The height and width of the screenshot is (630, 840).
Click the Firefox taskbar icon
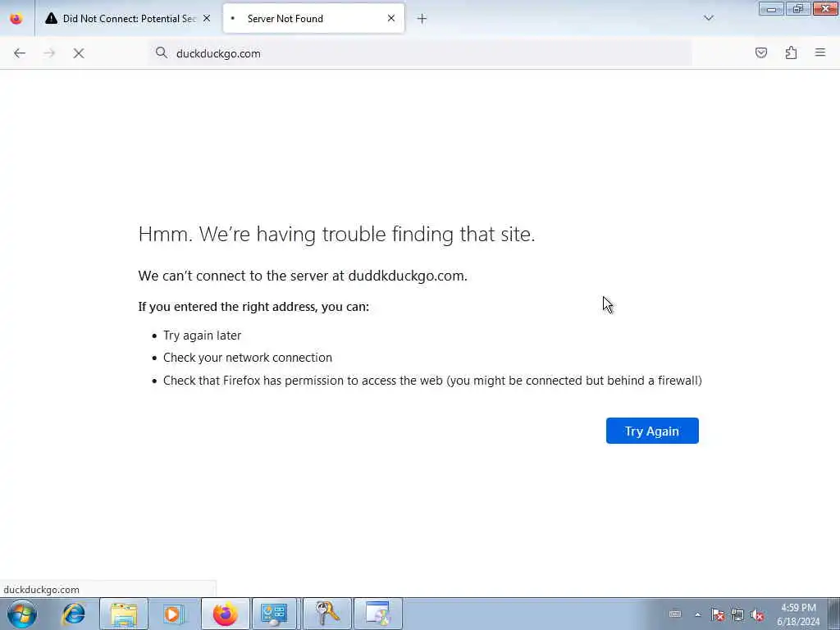point(225,614)
